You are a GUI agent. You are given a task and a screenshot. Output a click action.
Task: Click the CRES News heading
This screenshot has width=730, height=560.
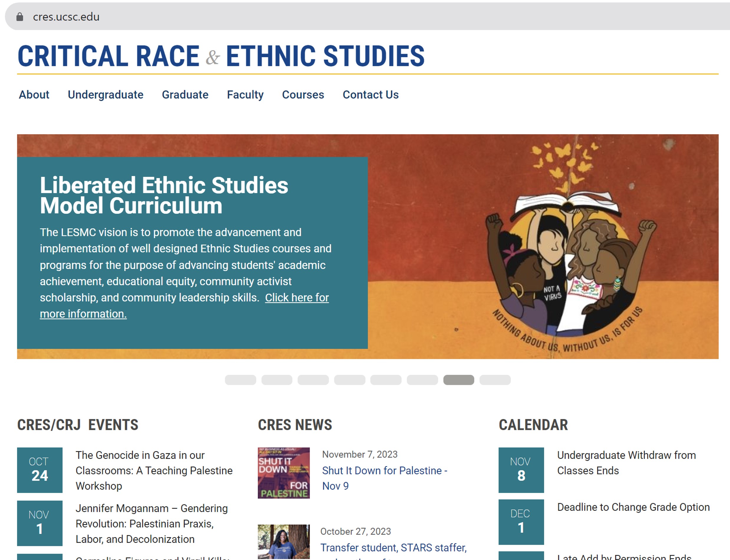coord(295,425)
